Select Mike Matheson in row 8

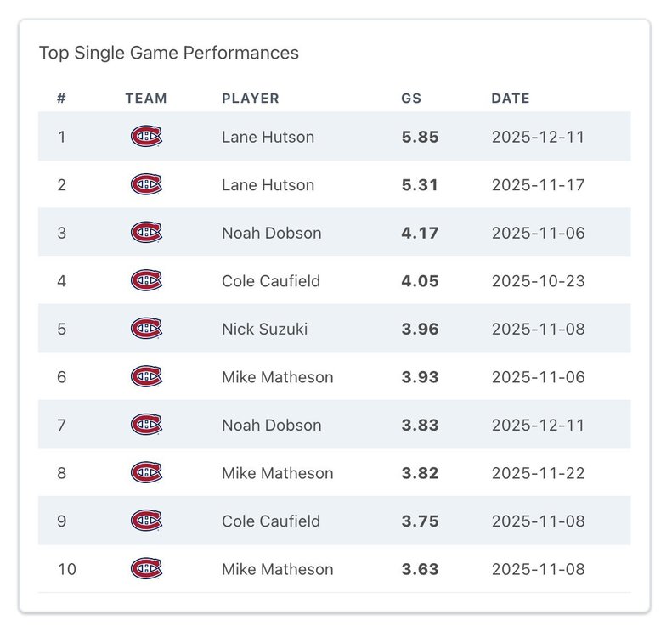pos(277,473)
